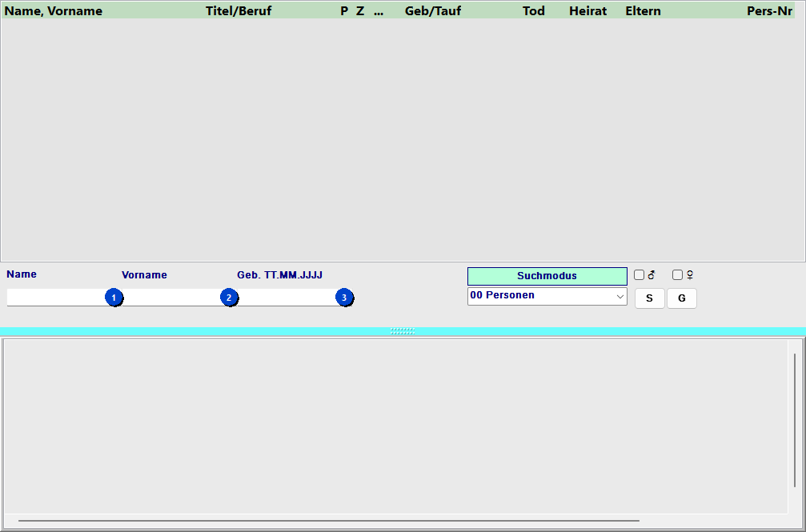The width and height of the screenshot is (806, 532).
Task: Click the Heirat column header
Action: [x=587, y=11]
